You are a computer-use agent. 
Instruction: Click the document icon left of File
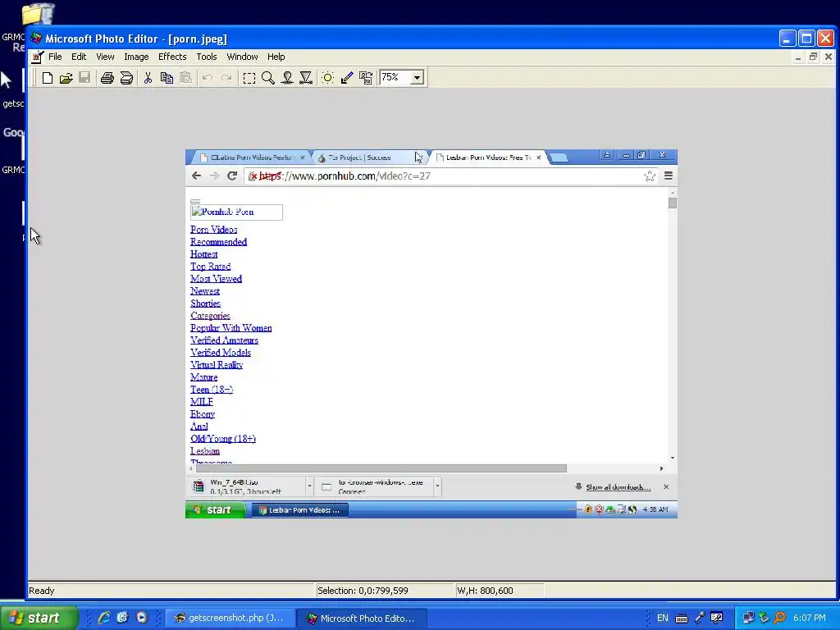[37, 57]
